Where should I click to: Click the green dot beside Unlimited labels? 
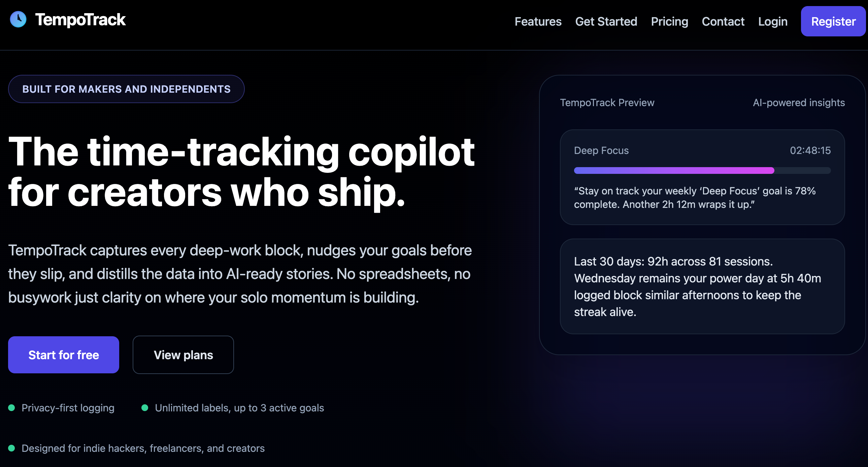[145, 408]
